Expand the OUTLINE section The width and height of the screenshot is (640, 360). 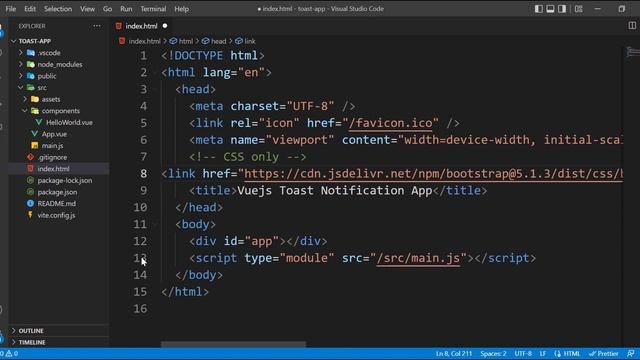click(31, 331)
